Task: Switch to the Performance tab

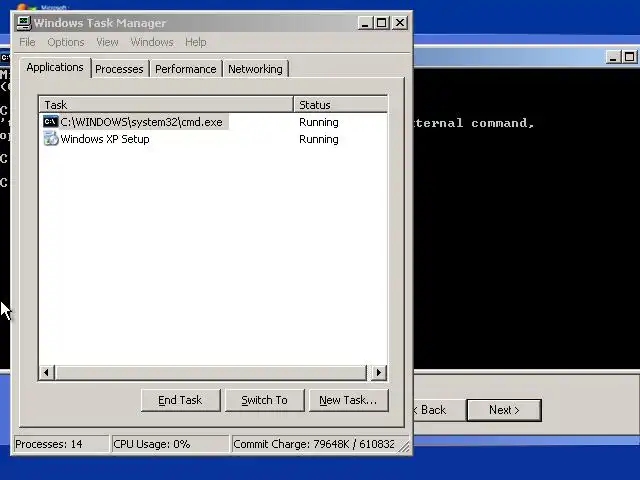Action: (x=186, y=69)
